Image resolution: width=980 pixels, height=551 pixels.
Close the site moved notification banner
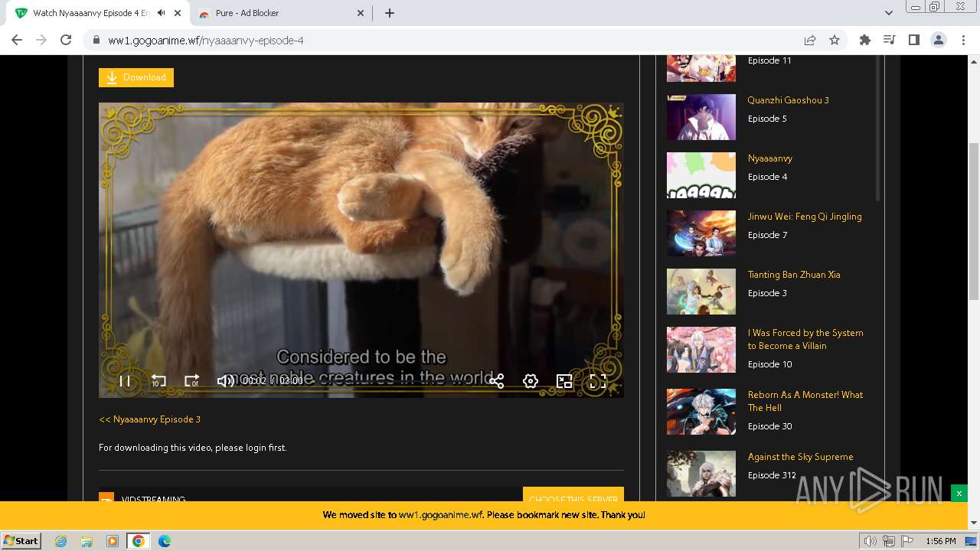click(x=959, y=494)
